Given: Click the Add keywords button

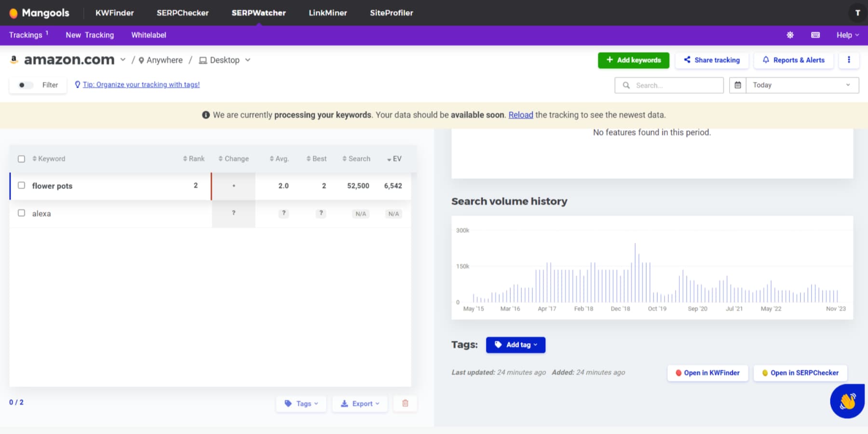Looking at the screenshot, I should pos(633,60).
